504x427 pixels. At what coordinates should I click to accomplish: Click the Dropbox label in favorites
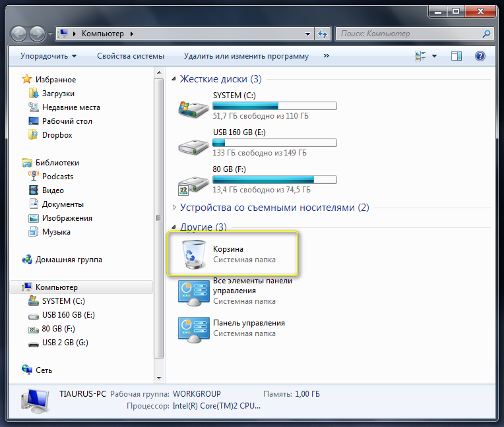(x=57, y=135)
